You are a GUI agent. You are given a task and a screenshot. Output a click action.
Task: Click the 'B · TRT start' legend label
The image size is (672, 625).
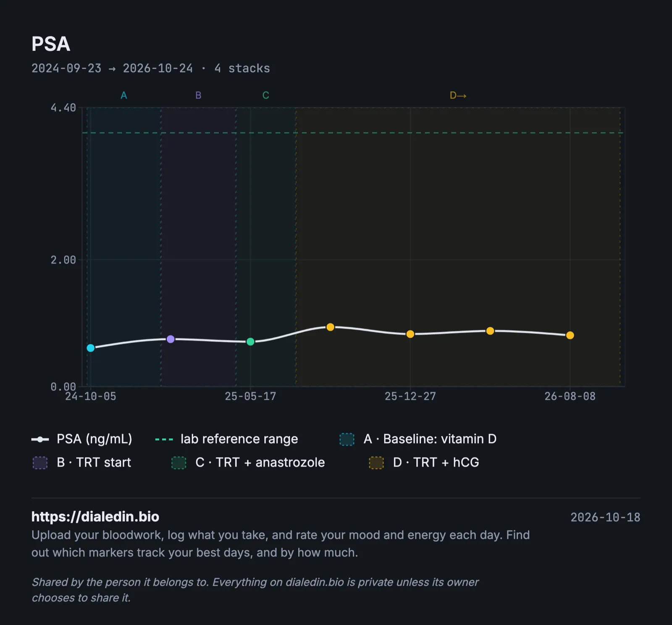(x=94, y=462)
